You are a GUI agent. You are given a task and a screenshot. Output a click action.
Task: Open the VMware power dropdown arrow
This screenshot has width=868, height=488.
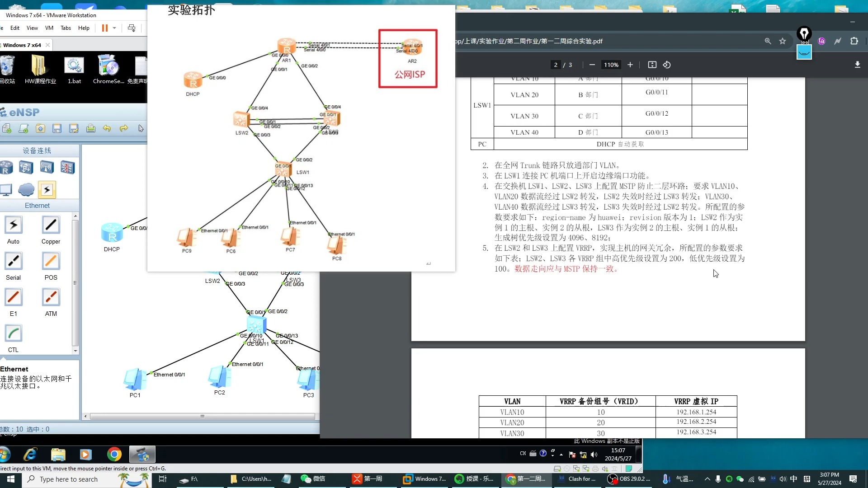click(114, 28)
